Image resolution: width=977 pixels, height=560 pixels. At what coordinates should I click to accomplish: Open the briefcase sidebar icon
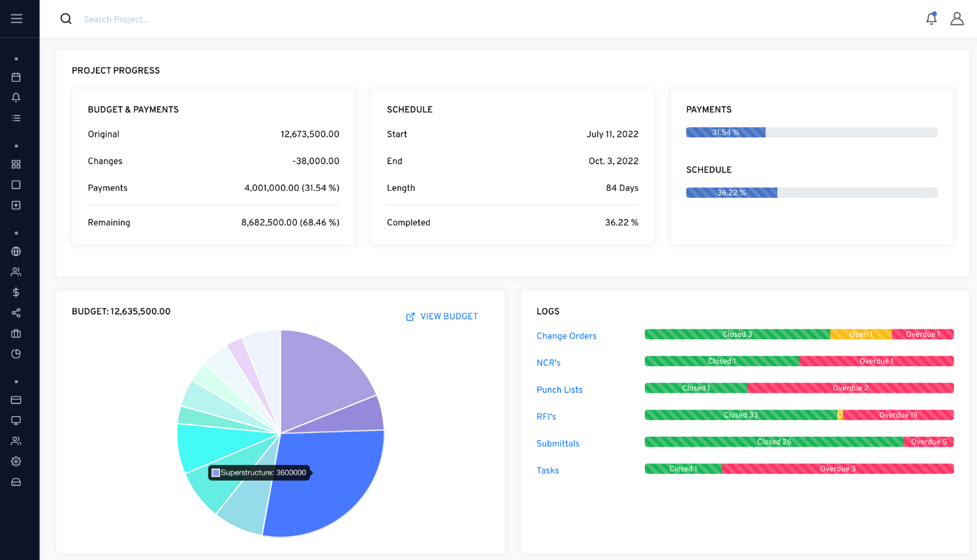[x=16, y=333]
